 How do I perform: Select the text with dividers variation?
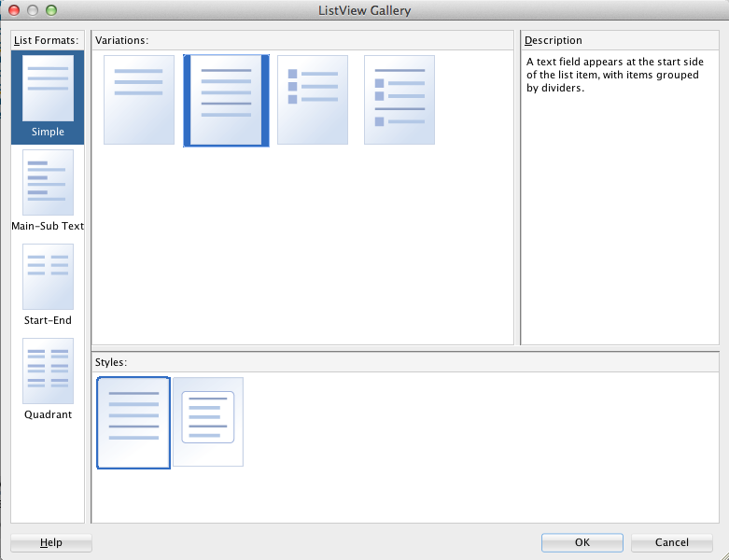227,101
